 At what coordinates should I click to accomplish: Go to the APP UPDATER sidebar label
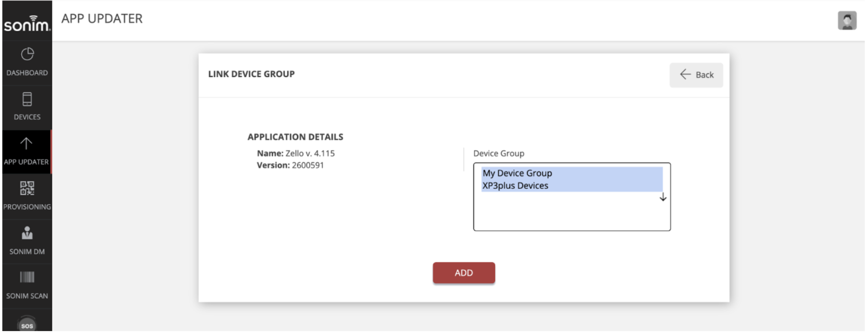[x=26, y=162]
